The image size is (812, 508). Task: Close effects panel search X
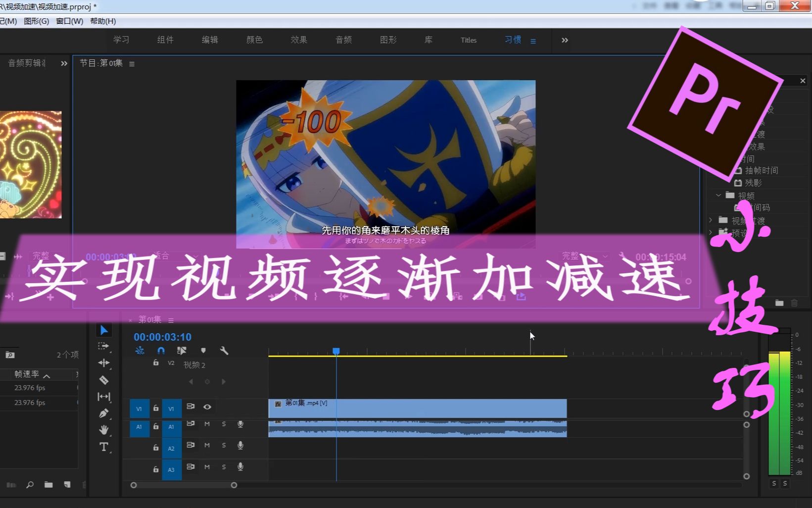(803, 81)
